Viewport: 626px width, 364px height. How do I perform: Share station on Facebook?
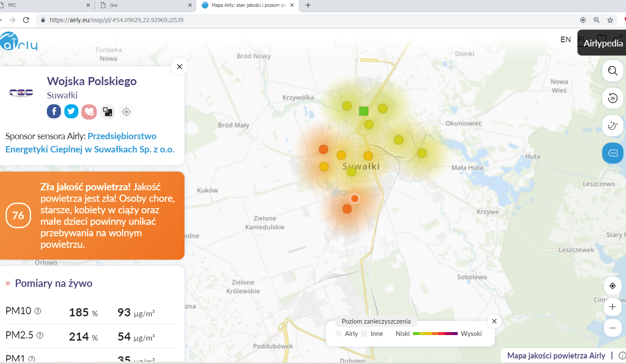54,112
